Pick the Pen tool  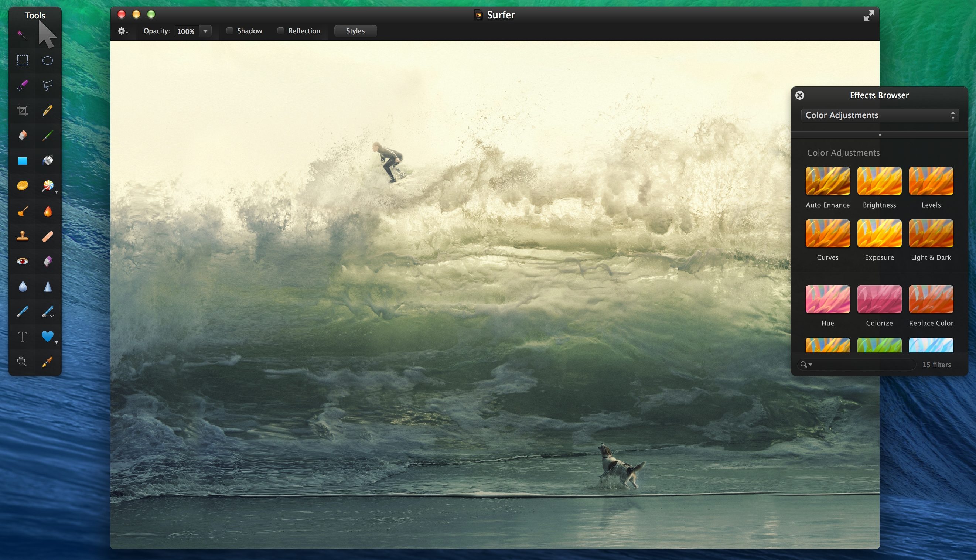coord(22,311)
